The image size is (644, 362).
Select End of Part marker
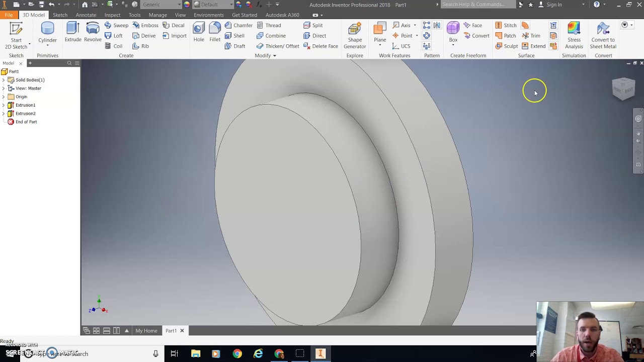pos(22,122)
